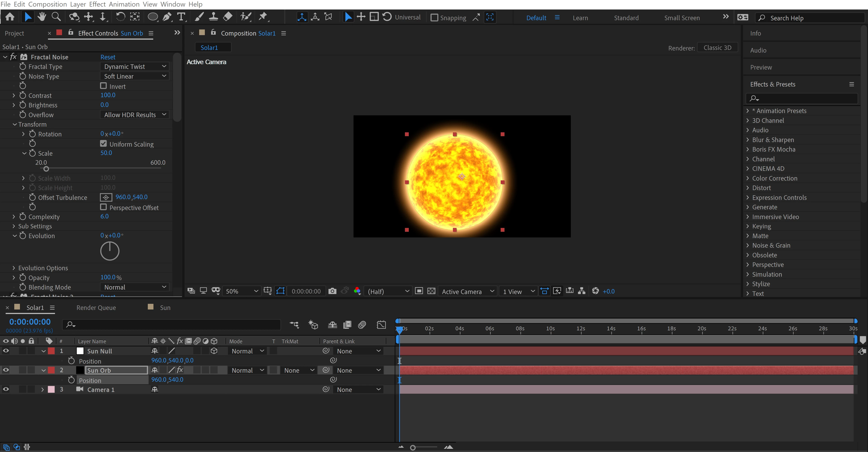Image resolution: width=868 pixels, height=452 pixels.
Task: Click the Classic 3D renderer button
Action: [x=717, y=48]
